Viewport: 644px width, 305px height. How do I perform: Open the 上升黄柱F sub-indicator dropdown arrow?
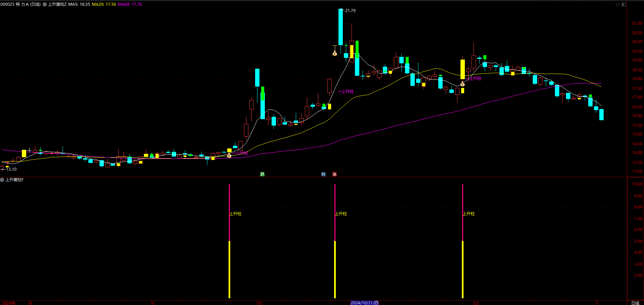[x=2, y=180]
